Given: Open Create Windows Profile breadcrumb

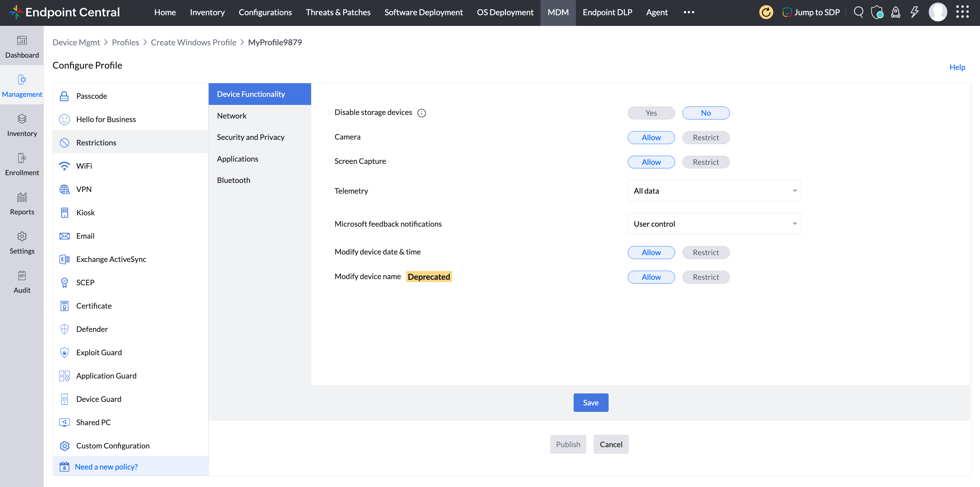Looking at the screenshot, I should click(x=193, y=42).
